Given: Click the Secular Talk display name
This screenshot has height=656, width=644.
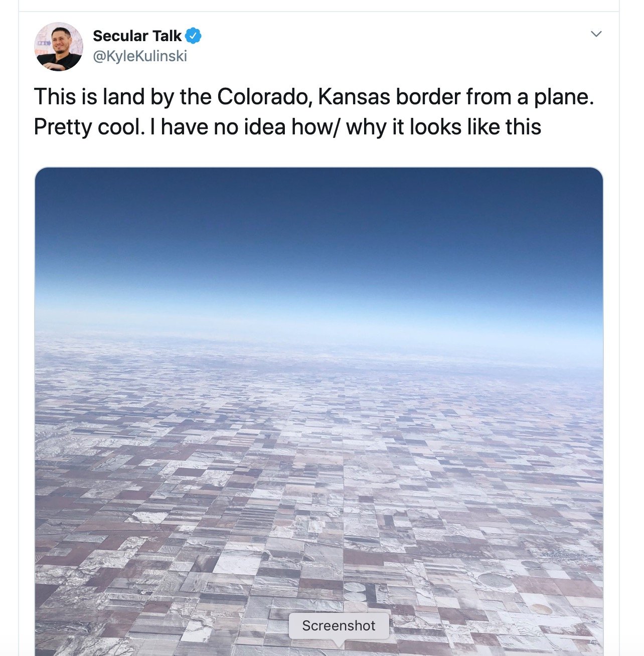Looking at the screenshot, I should (136, 35).
